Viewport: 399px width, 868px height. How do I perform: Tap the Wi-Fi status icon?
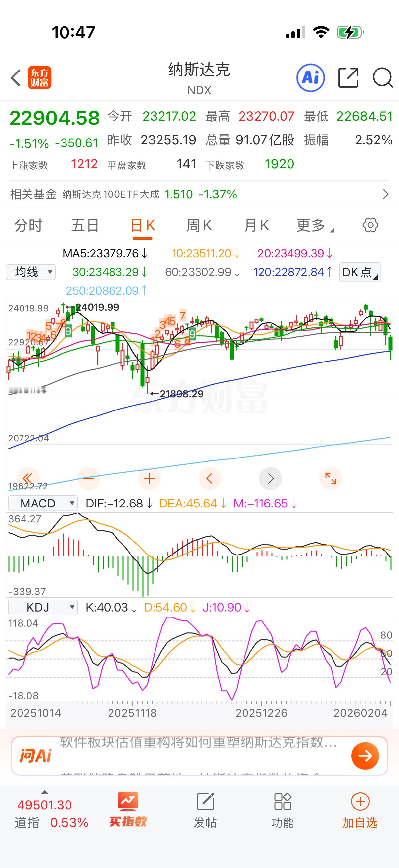pyautogui.click(x=321, y=32)
